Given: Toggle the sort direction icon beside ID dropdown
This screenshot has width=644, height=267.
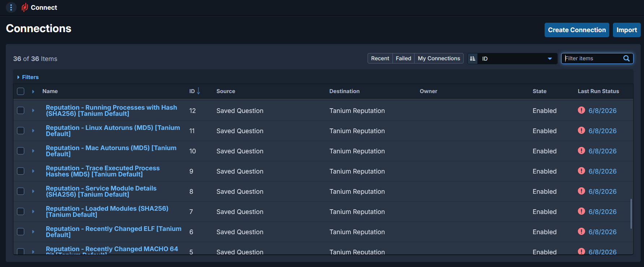Looking at the screenshot, I should 473,58.
